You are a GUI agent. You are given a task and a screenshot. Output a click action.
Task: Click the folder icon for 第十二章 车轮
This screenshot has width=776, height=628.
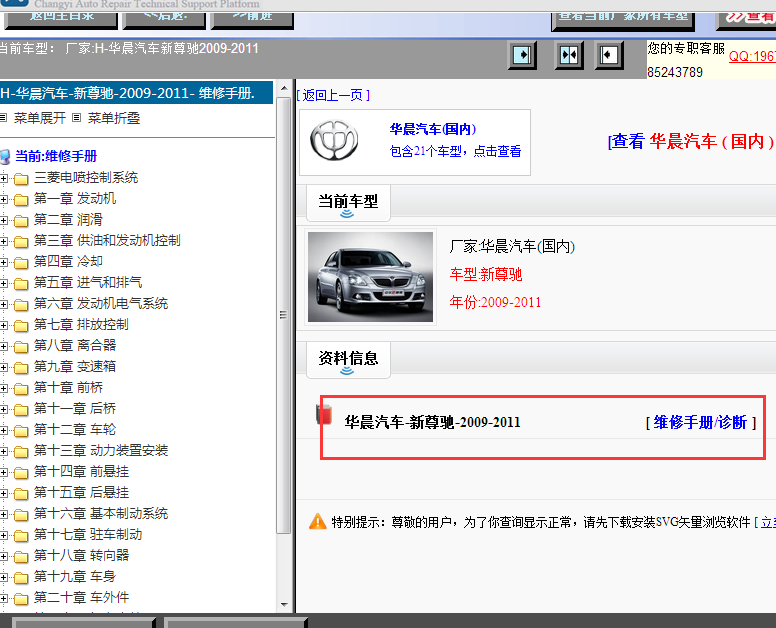tap(21, 431)
